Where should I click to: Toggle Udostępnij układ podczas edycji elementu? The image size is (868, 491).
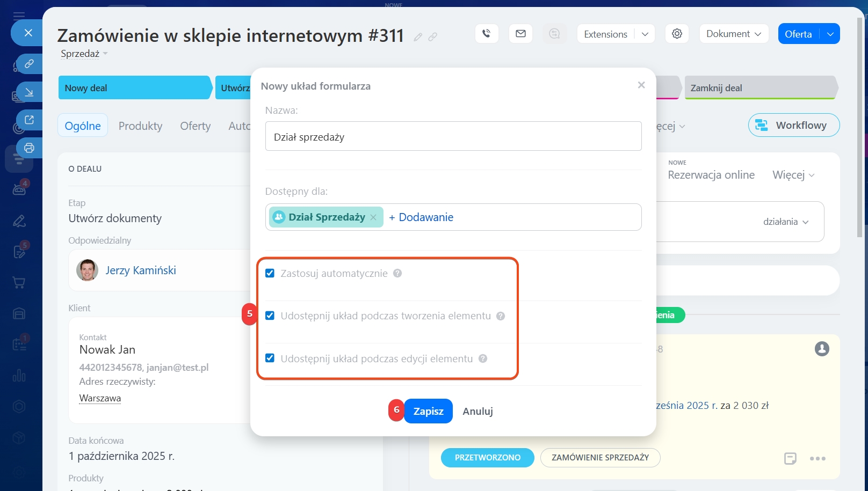click(270, 358)
